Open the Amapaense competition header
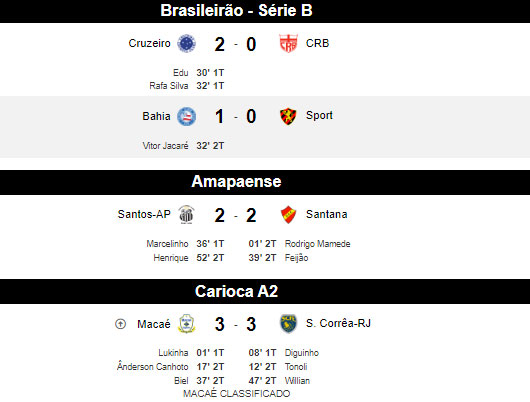Viewport: 530px width, 402px height. tap(265, 182)
